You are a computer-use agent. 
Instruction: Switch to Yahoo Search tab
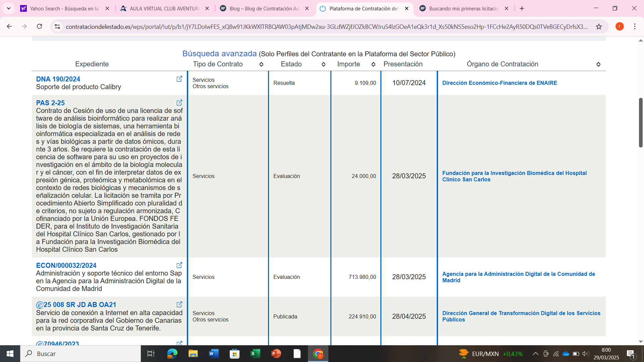[x=64, y=8]
